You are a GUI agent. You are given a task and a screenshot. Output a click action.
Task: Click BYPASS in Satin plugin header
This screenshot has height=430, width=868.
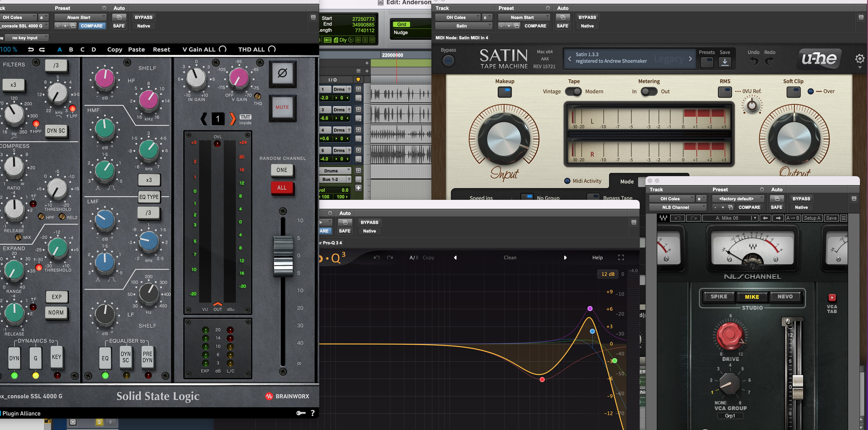pos(587,17)
